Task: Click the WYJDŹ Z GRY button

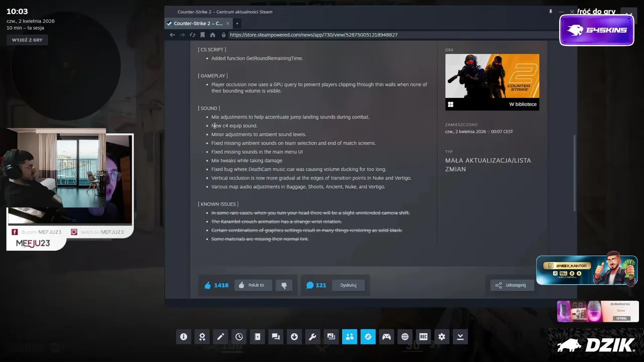Action: [x=27, y=40]
